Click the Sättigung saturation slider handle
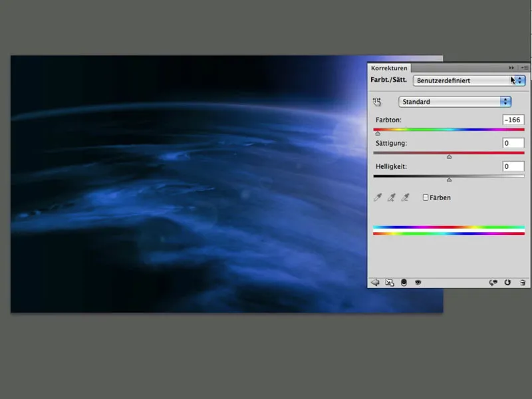 tap(450, 157)
